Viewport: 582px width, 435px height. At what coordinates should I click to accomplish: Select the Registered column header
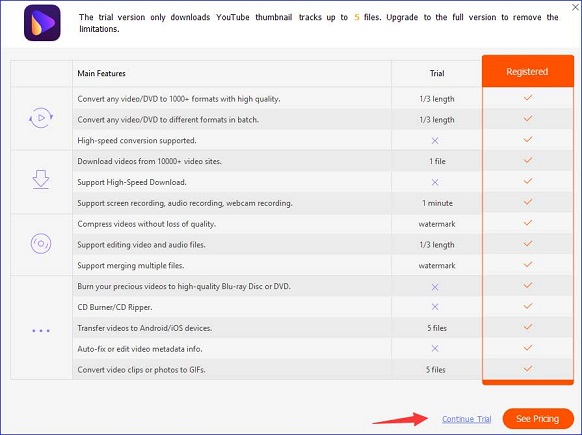[527, 71]
